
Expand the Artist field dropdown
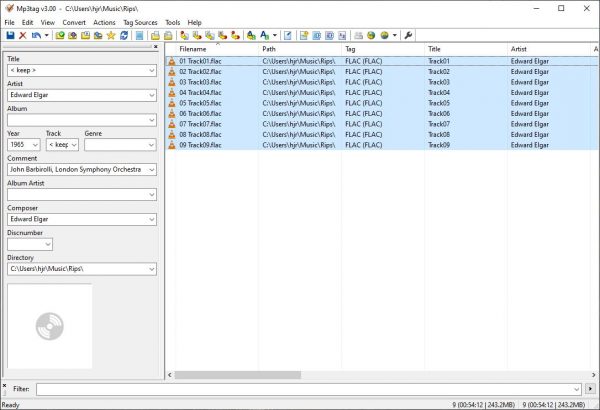click(x=152, y=95)
